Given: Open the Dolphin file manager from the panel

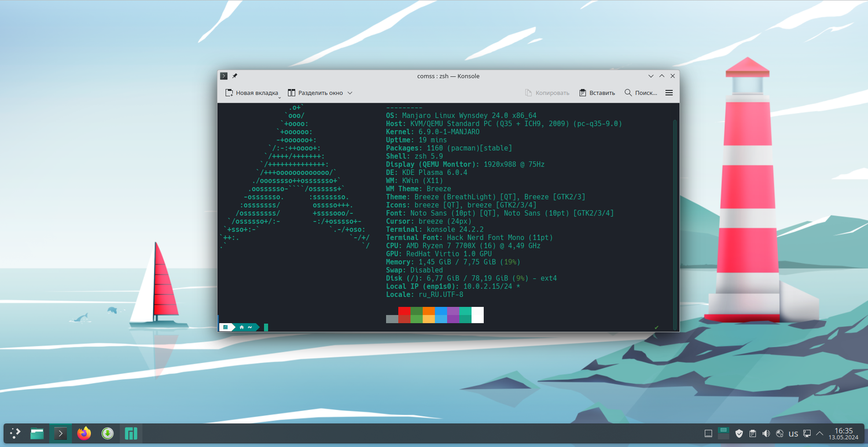Looking at the screenshot, I should pos(37,433).
